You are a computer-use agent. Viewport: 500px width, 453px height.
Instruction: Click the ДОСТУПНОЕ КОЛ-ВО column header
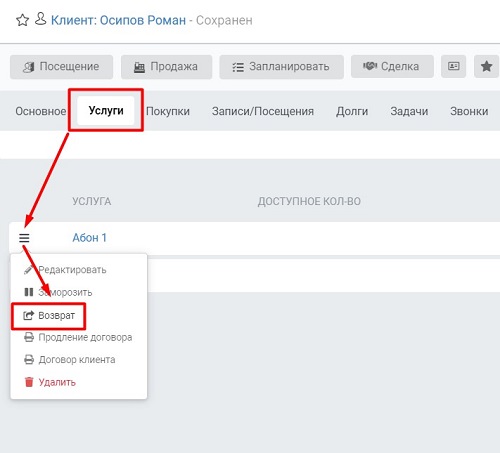(309, 201)
